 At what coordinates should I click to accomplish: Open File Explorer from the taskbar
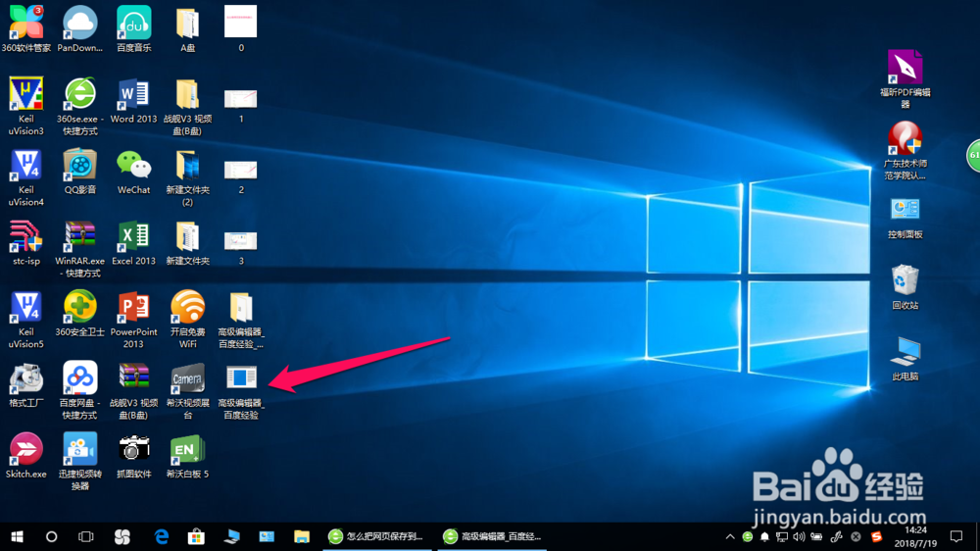(302, 536)
